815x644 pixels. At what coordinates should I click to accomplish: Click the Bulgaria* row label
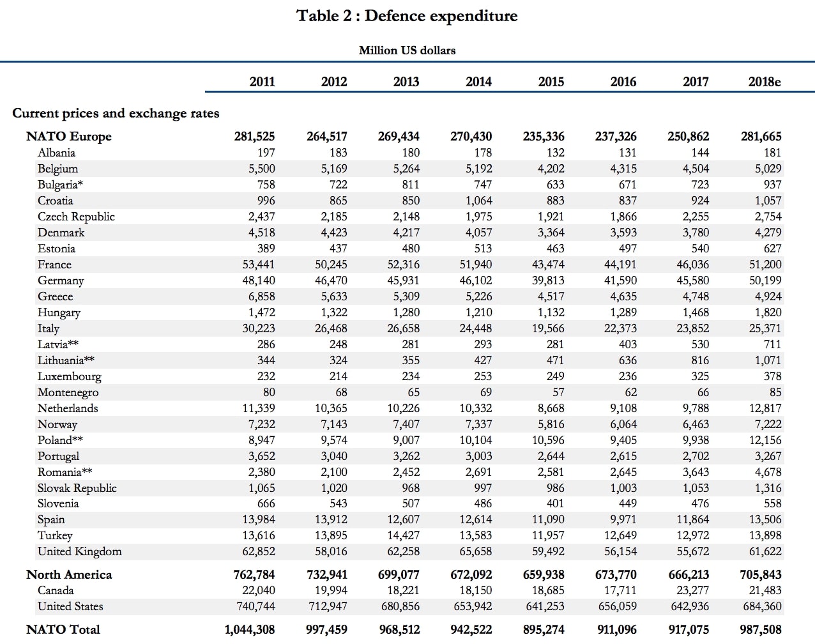point(61,185)
